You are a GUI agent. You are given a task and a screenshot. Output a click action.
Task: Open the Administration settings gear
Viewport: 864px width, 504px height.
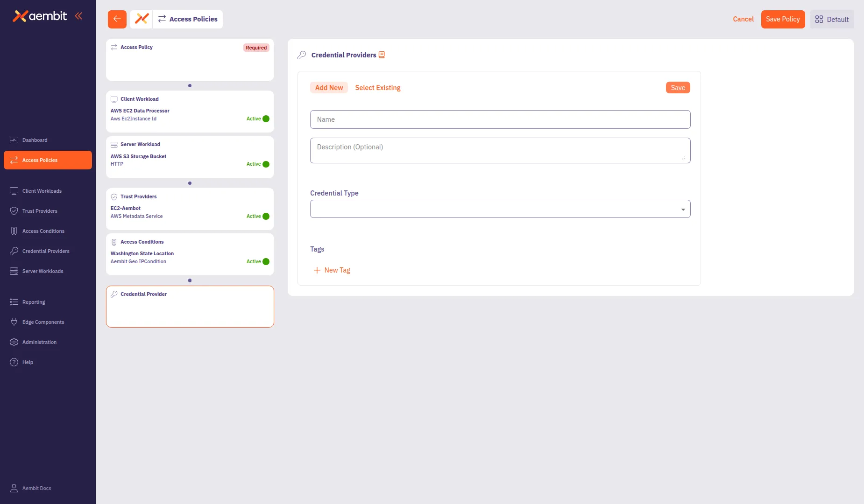tap(39, 342)
